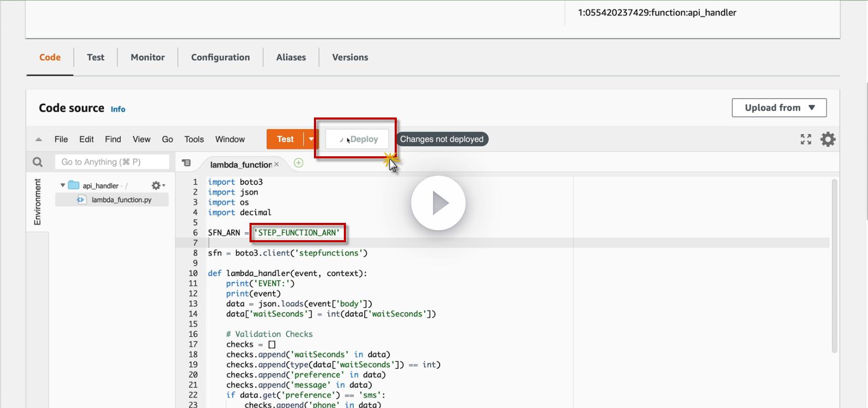The width and height of the screenshot is (868, 408).
Task: Collapse the menu bar with the up arrow
Action: [38, 139]
